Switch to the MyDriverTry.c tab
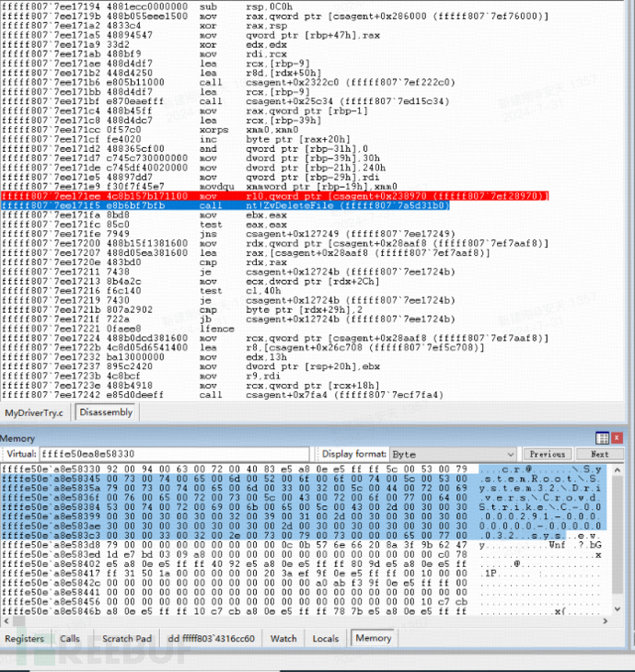Screen dimensions: 635x672 (x=34, y=412)
